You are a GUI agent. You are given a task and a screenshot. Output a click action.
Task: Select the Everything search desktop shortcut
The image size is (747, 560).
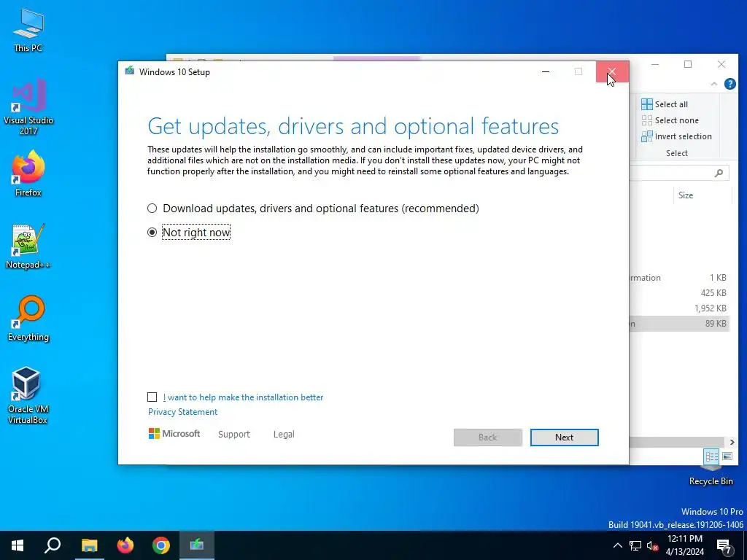click(x=28, y=319)
